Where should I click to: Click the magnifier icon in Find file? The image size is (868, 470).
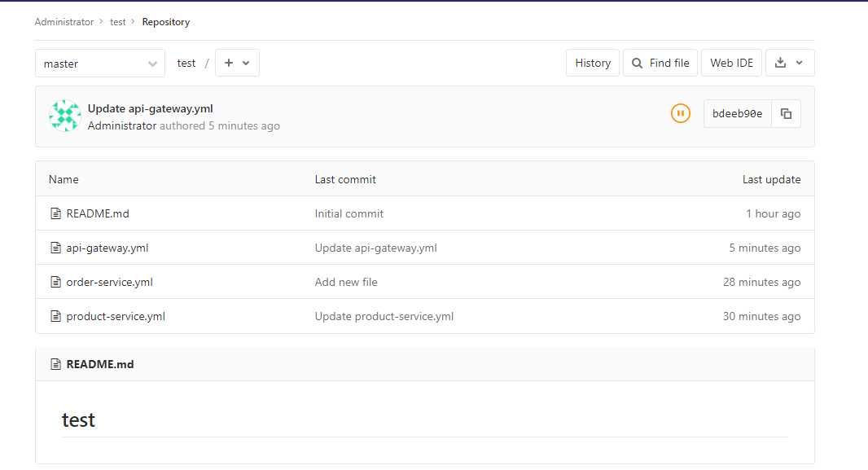point(638,63)
